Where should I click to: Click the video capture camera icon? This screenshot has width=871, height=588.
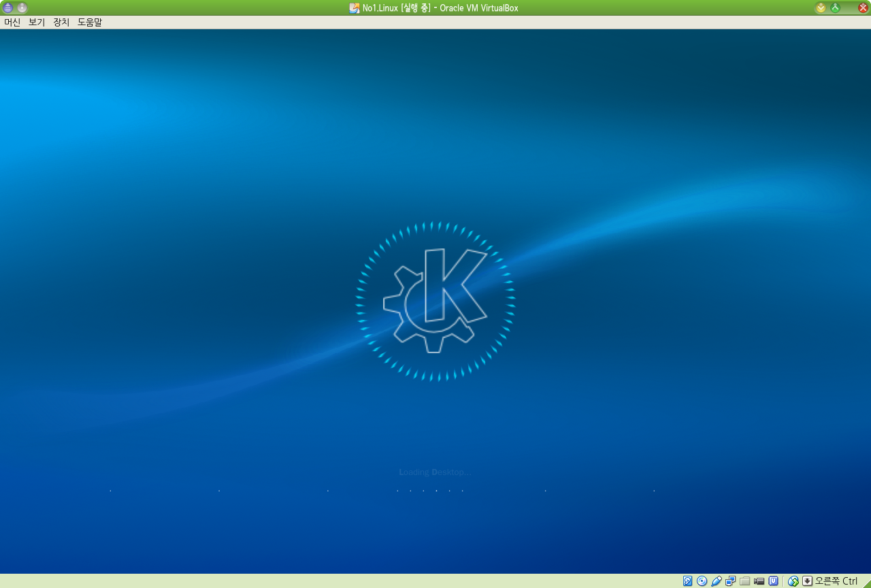pyautogui.click(x=759, y=581)
